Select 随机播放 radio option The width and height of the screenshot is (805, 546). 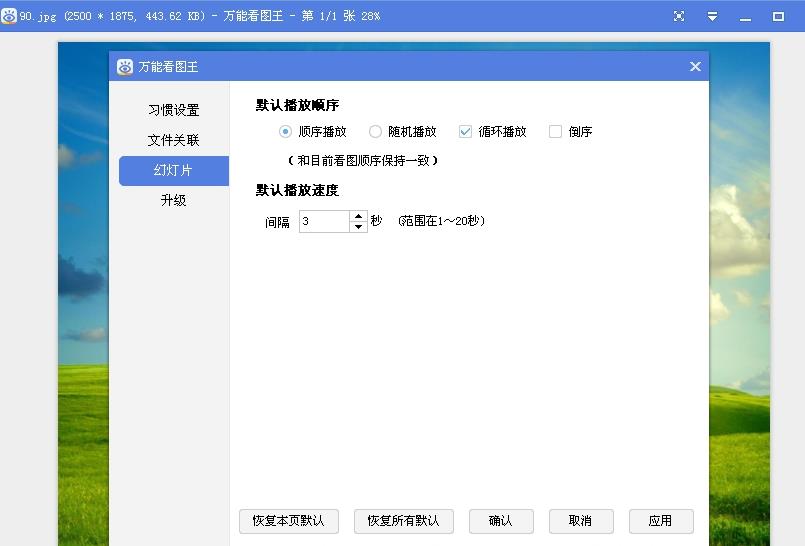click(376, 131)
